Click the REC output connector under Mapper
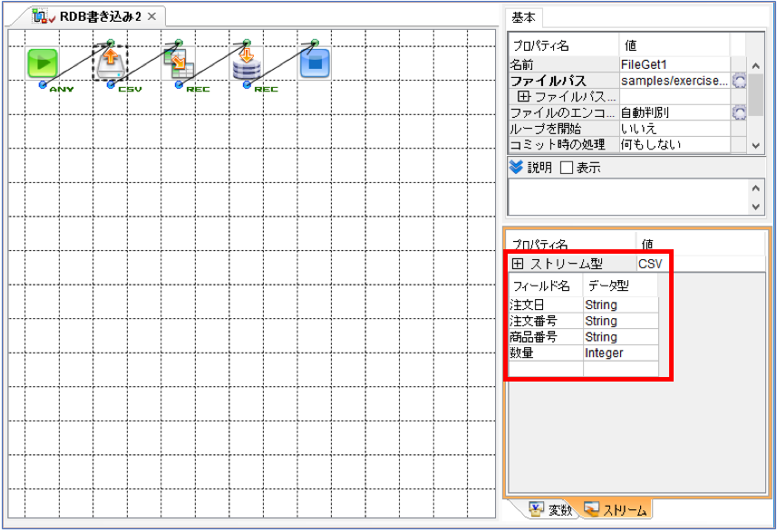777x532 pixels. click(179, 85)
